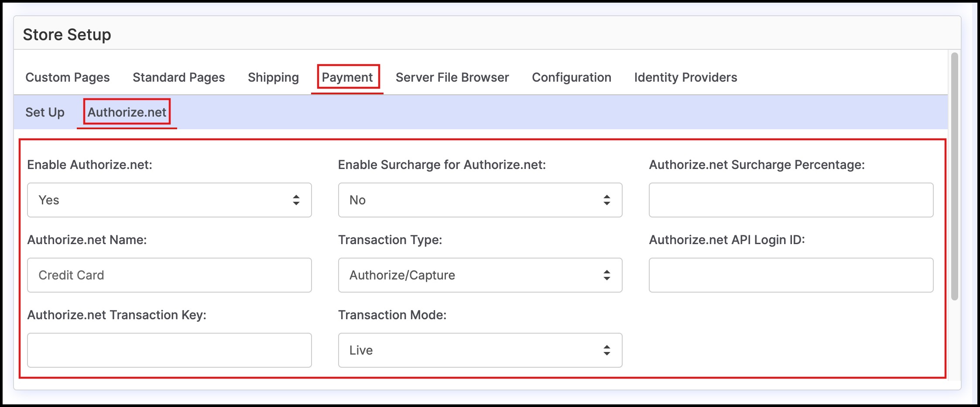The height and width of the screenshot is (407, 980).
Task: Switch to the Set Up sub-tab
Action: tap(45, 112)
